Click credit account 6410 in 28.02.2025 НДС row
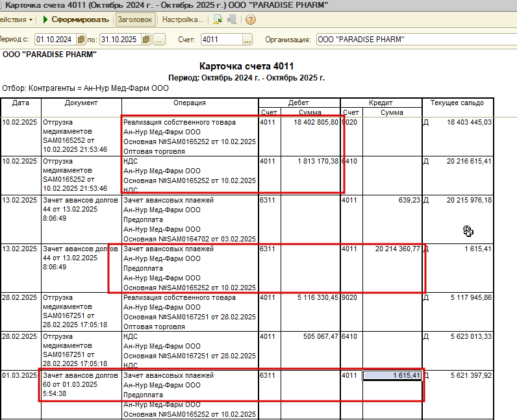The image size is (517, 420). click(349, 337)
